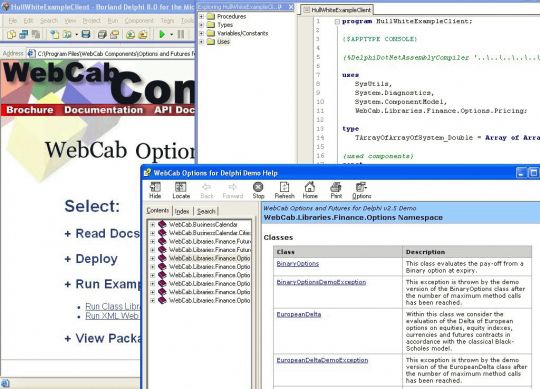This screenshot has height=389, width=540.
Task: Open the Edit menu in Delphi
Action: [x=28, y=21]
